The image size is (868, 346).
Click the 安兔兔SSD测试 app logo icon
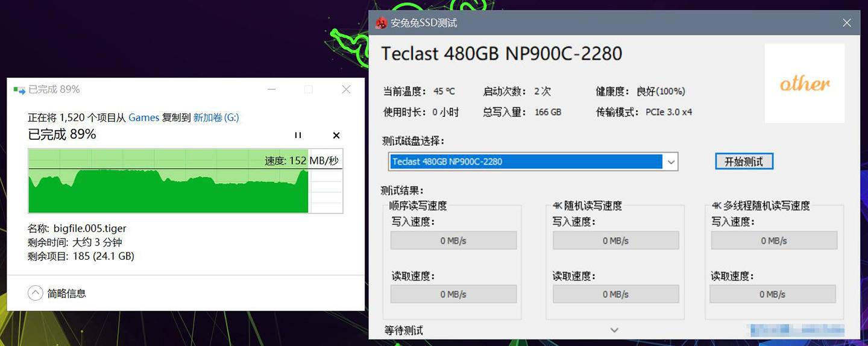tap(381, 23)
